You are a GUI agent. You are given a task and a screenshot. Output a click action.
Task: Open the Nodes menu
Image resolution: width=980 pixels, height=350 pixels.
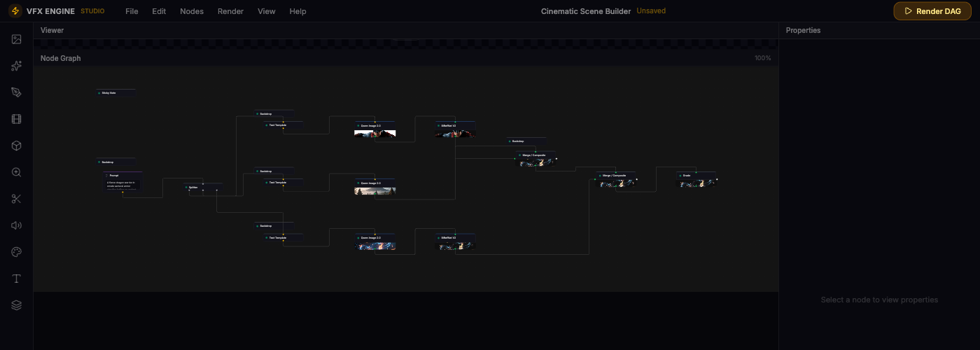(x=192, y=11)
